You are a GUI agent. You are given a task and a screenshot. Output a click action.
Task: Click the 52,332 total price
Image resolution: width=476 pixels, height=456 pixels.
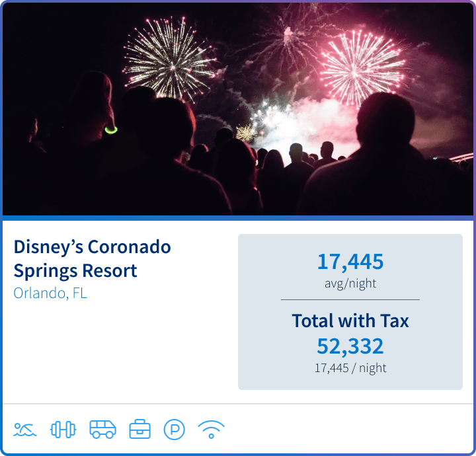point(350,346)
